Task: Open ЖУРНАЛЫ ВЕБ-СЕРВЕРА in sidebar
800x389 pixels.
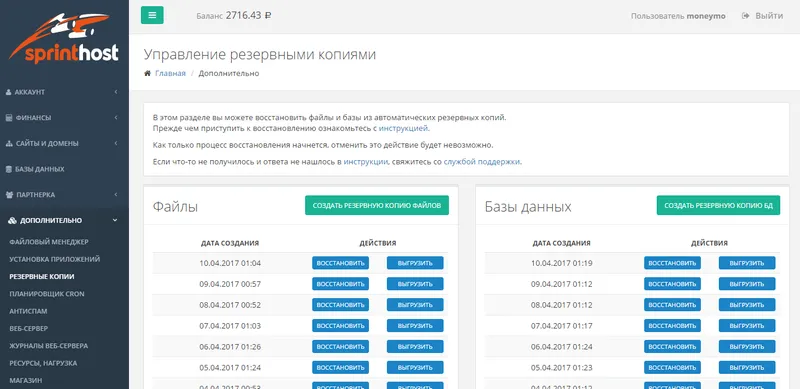Action: (48, 346)
